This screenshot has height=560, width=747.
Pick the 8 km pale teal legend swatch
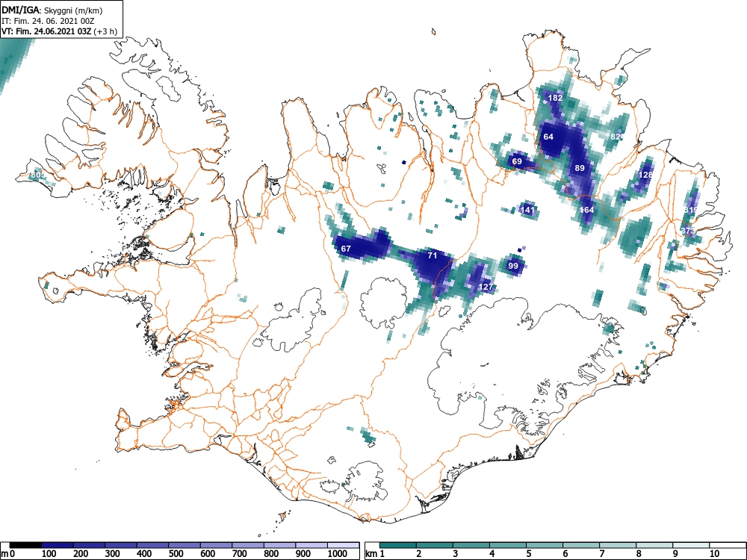tap(654, 545)
